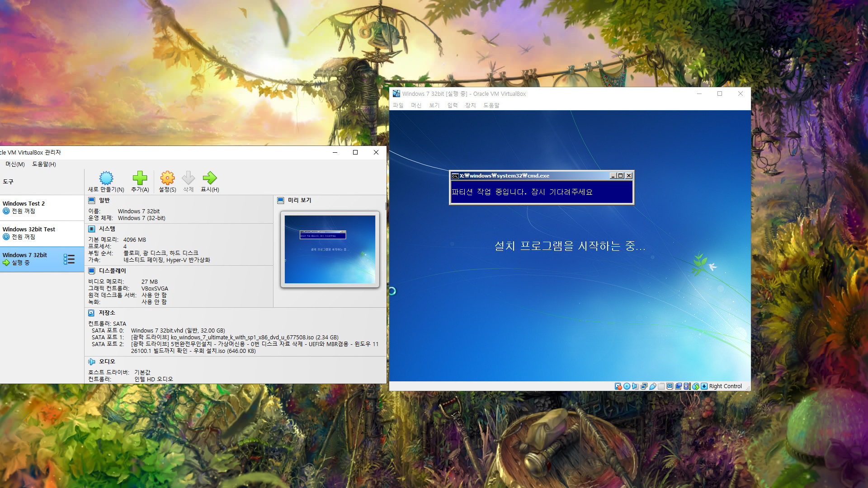Click the Show (표시) green arrow icon
This screenshot has width=868, height=488.
[x=210, y=178]
